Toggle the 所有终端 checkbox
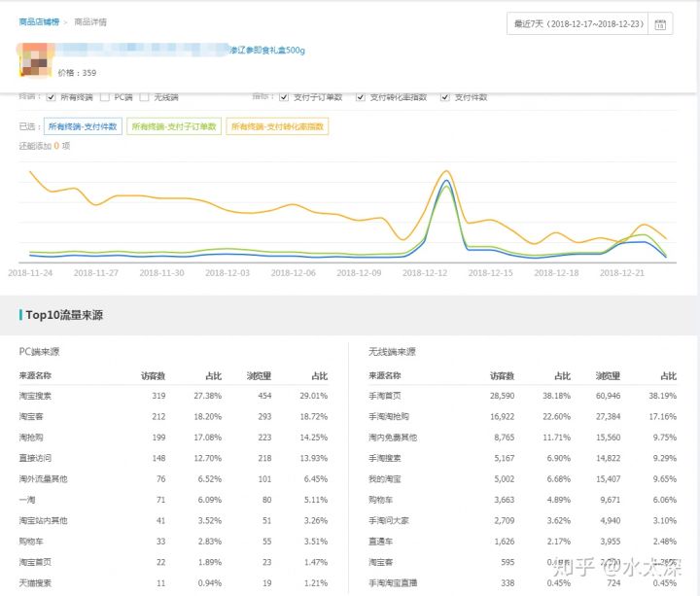Screen dimensions: 700x596 click(51, 97)
